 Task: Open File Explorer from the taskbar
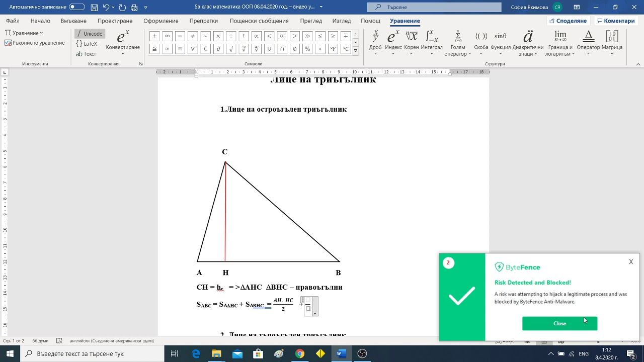coord(216,353)
